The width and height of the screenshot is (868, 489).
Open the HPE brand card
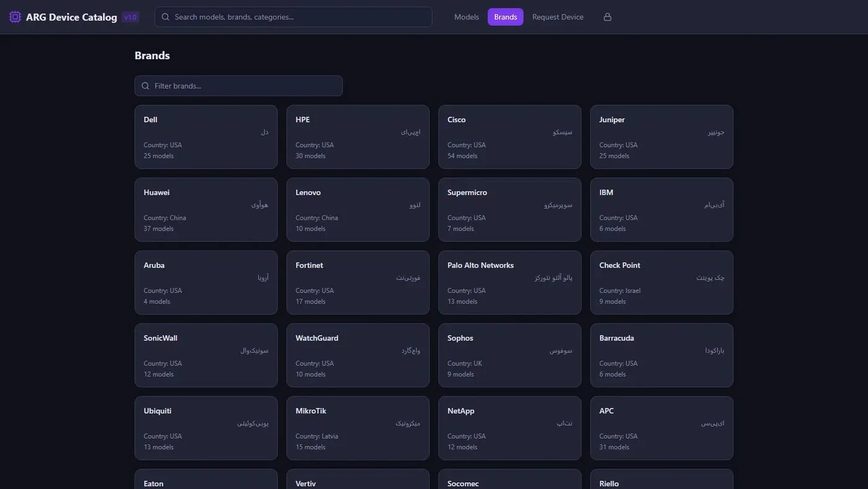[358, 137]
